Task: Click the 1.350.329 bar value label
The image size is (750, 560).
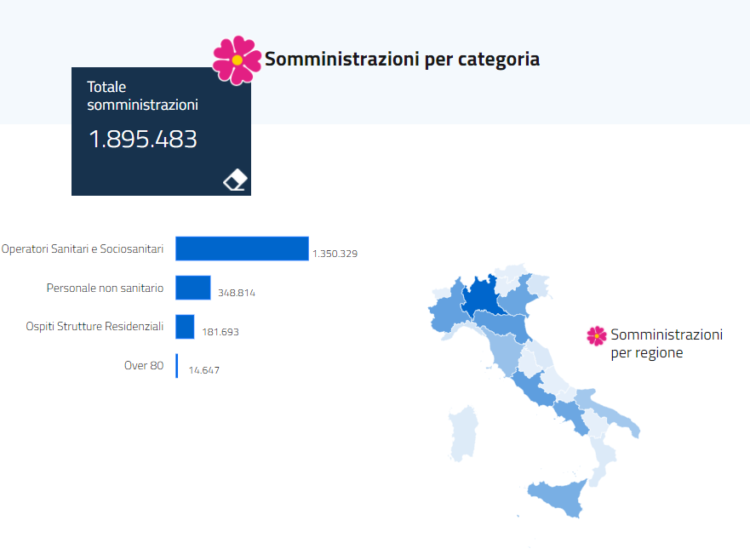Action: click(x=335, y=254)
